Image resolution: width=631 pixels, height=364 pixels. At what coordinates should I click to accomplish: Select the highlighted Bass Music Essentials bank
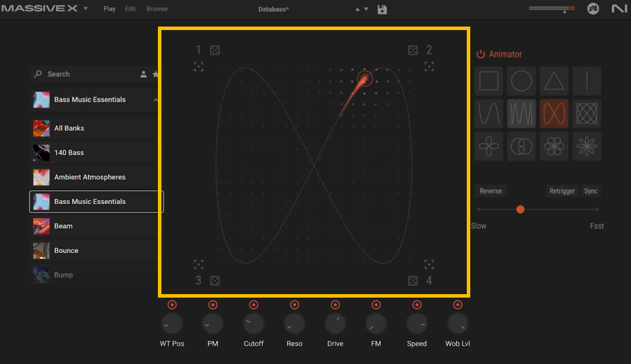[96, 201]
